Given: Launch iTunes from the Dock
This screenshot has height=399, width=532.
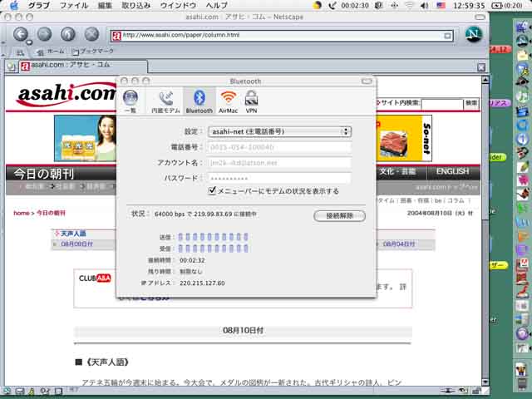Looking at the screenshot, I should pos(522,96).
